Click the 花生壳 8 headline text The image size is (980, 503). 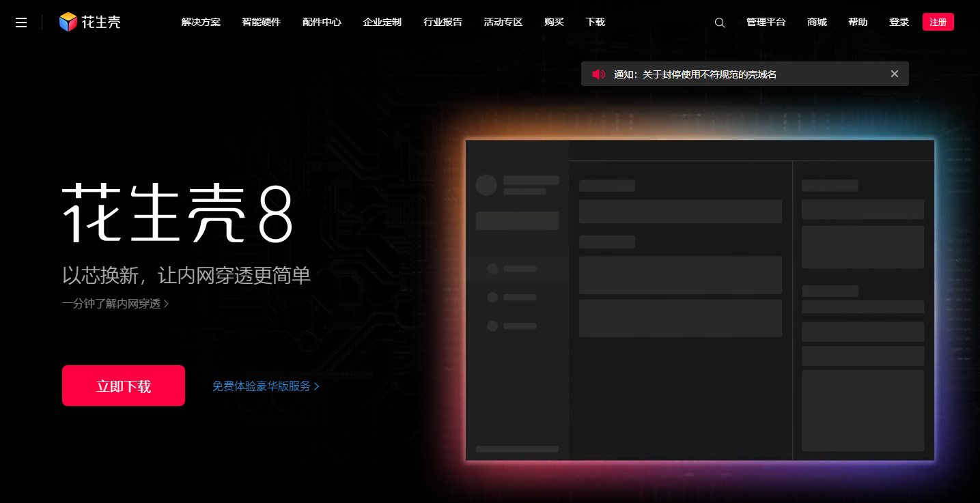tap(178, 213)
